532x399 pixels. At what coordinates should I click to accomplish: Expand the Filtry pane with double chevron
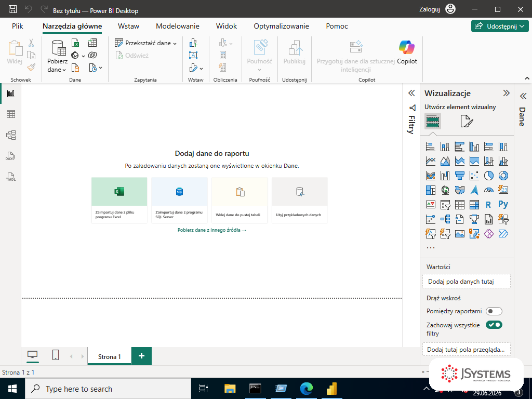click(411, 94)
